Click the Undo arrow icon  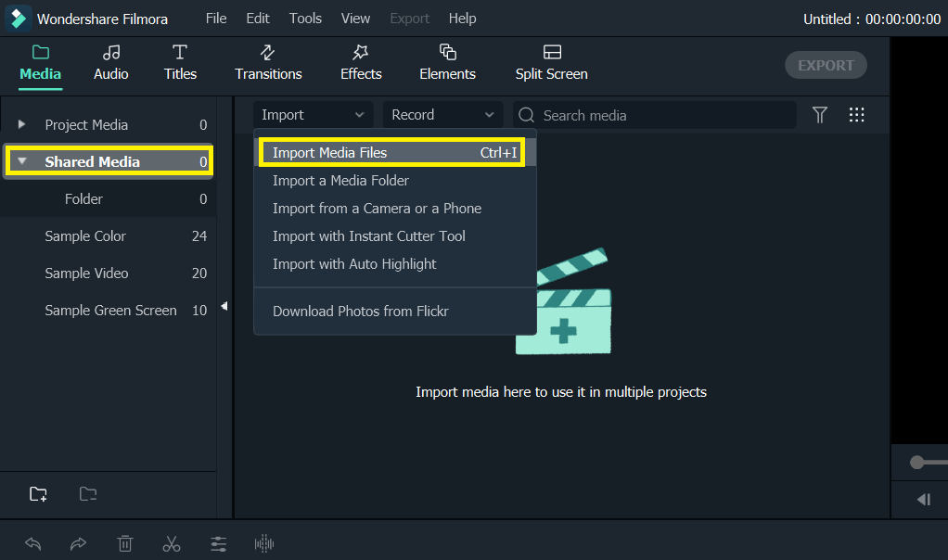click(33, 543)
